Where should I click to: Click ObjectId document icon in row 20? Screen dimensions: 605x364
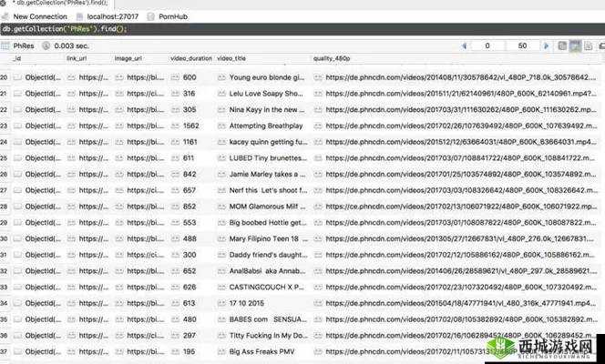pyautogui.click(x=16, y=78)
